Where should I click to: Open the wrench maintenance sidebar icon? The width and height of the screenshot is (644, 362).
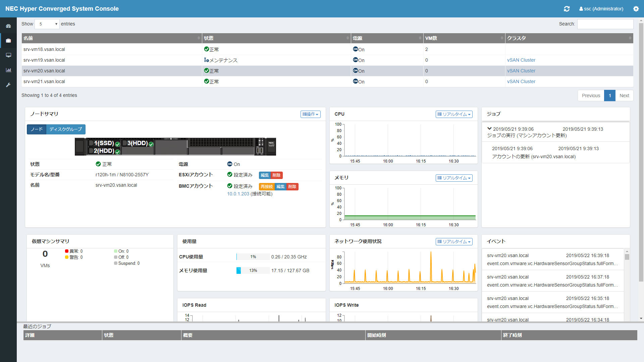(x=8, y=85)
